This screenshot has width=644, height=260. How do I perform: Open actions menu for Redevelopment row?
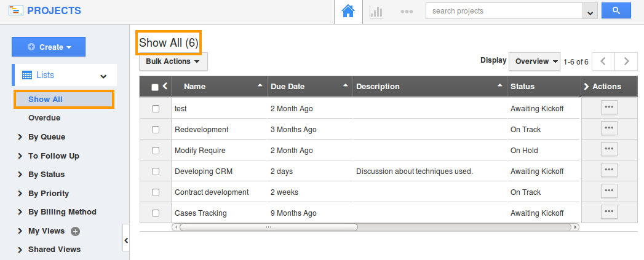(609, 128)
